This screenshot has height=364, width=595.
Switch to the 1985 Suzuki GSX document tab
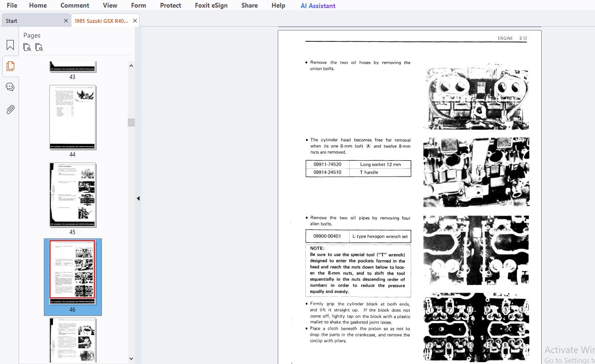point(105,21)
